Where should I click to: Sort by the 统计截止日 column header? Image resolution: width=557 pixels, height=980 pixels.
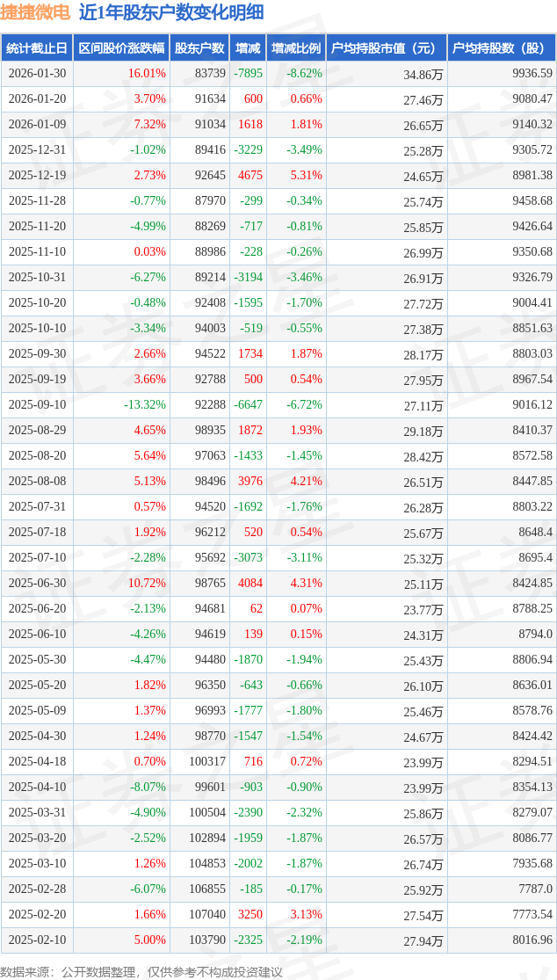coord(37,48)
